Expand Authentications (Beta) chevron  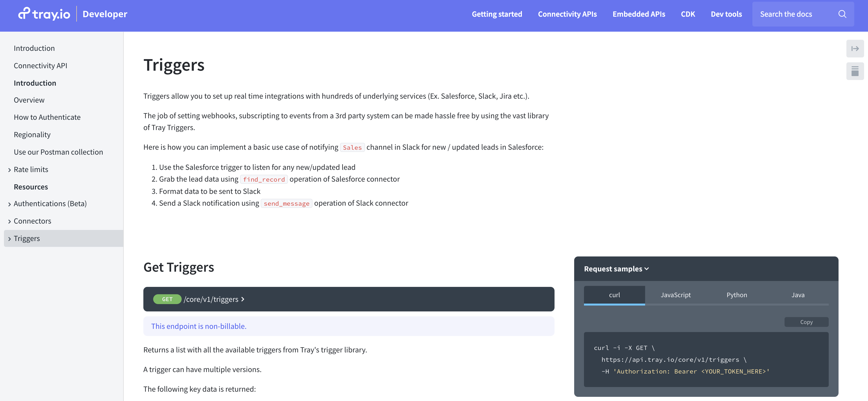[x=9, y=204]
